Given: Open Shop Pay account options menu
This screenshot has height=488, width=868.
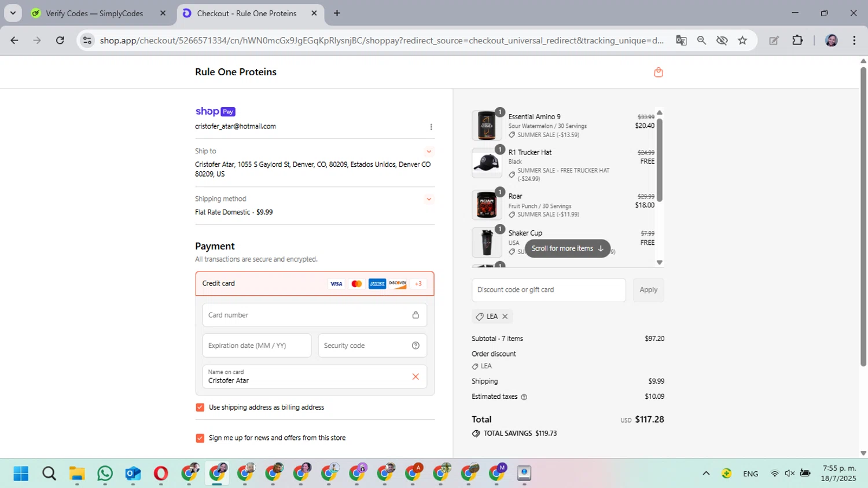Looking at the screenshot, I should [x=431, y=127].
